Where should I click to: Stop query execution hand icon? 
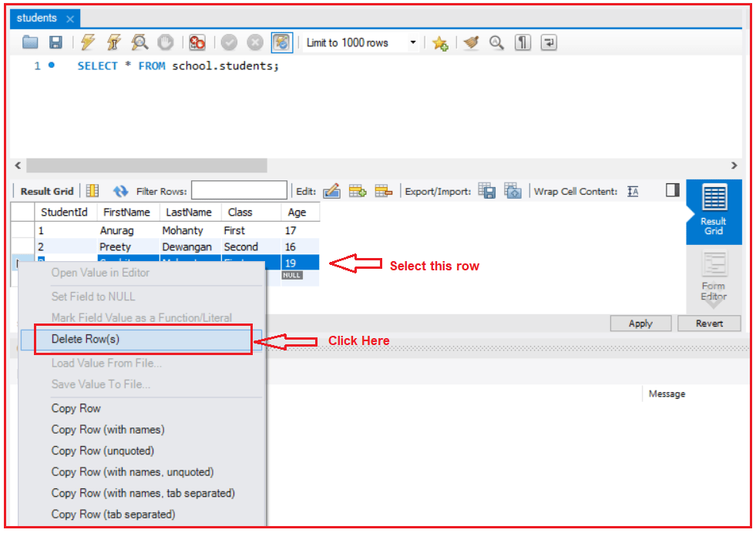click(x=166, y=42)
